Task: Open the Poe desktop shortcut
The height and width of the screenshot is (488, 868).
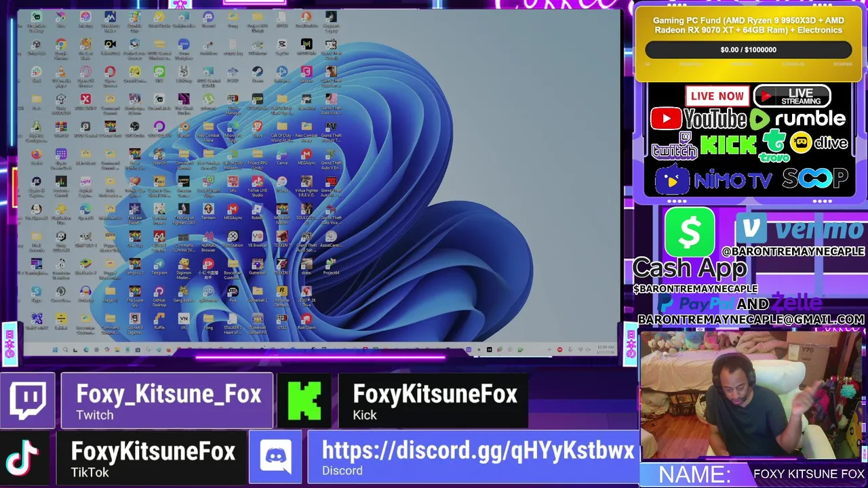Action: [x=233, y=291]
